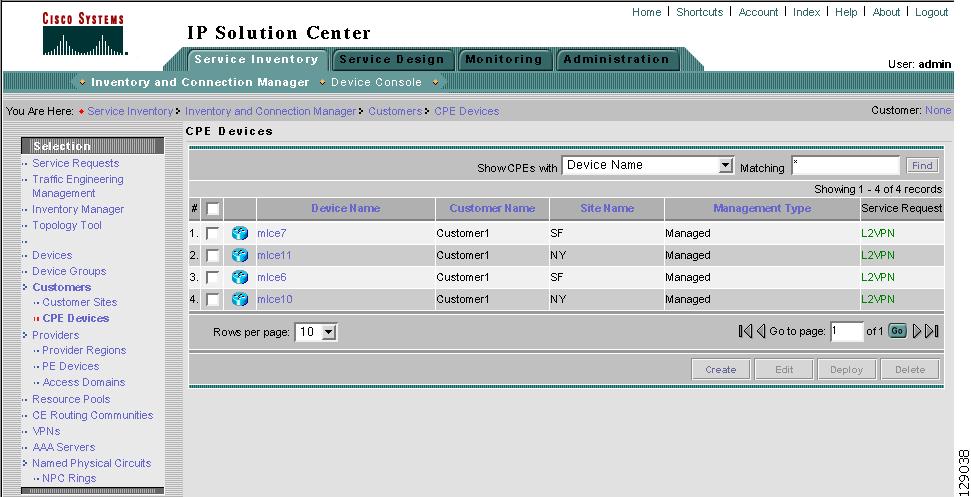Click the Edit button
The image size is (971, 497).
(x=785, y=370)
